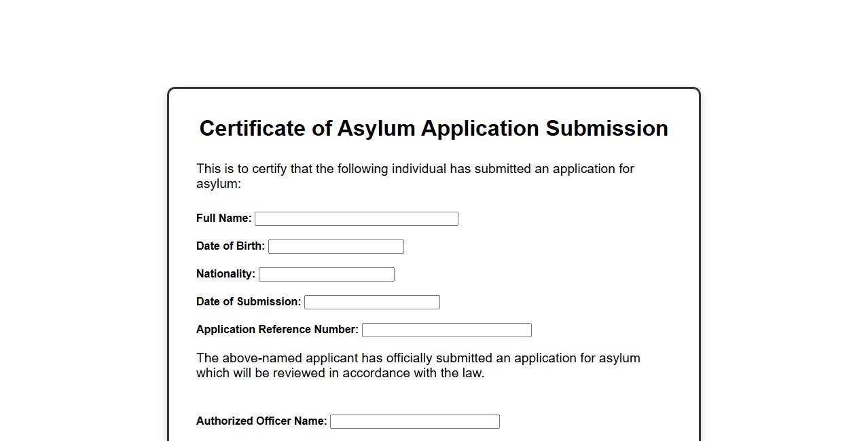This screenshot has height=441, width=868.
Task: Focus the Date of Birth text box
Action: (336, 246)
